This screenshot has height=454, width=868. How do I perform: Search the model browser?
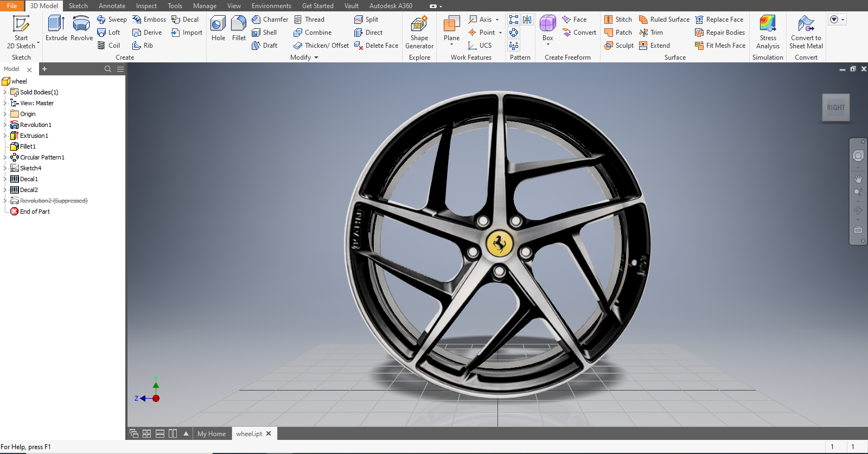(x=108, y=69)
